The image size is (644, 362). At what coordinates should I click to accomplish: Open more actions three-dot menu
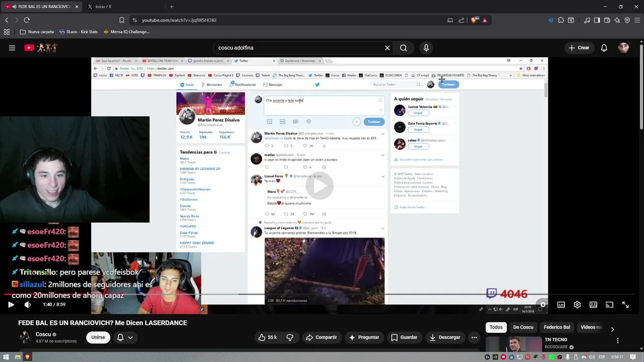[474, 337]
